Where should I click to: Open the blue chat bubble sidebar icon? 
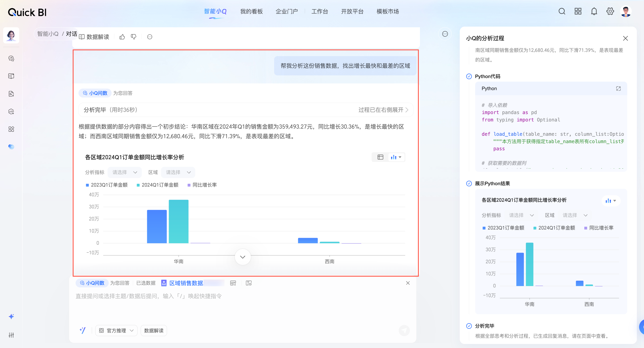click(x=11, y=146)
